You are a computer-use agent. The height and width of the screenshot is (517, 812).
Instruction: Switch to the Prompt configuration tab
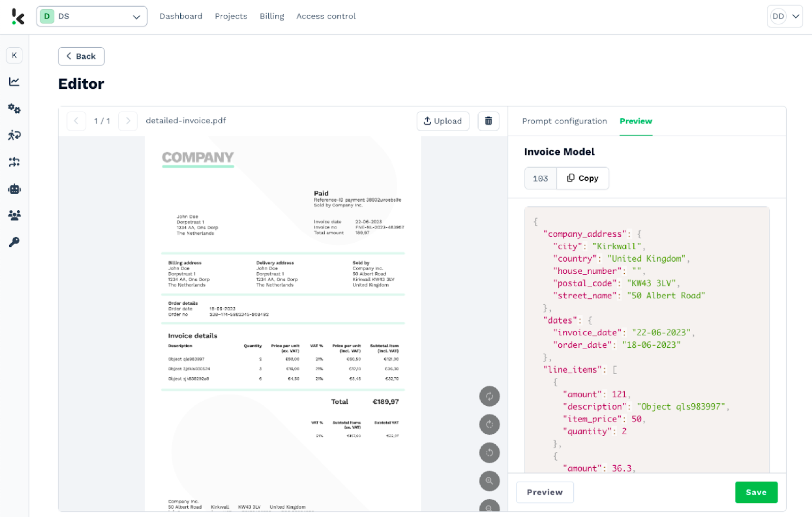click(564, 121)
